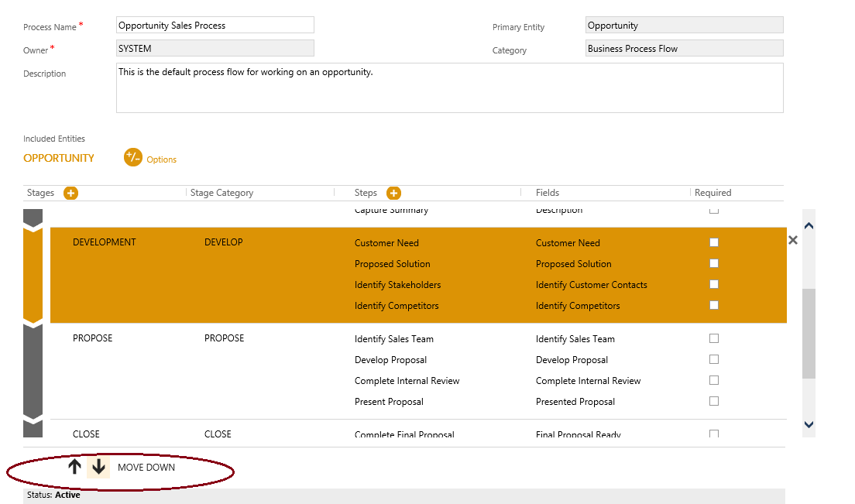Delete the Development stage with the X
Screen dimensions: 855x504
tap(793, 240)
